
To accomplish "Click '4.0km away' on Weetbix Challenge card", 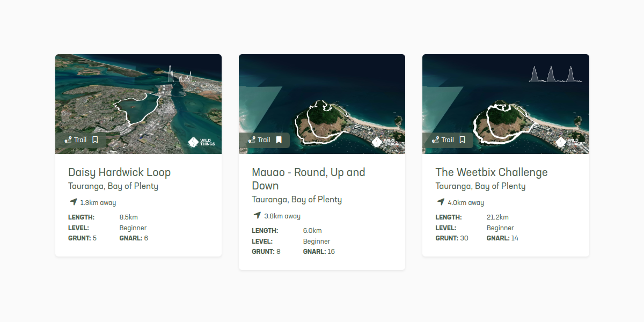I will (x=466, y=203).
